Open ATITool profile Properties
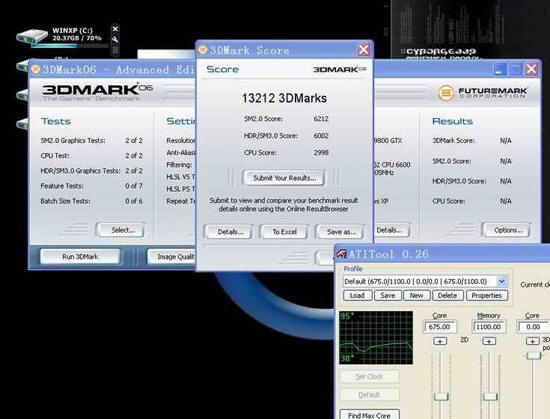This screenshot has width=550, height=419. click(x=487, y=295)
